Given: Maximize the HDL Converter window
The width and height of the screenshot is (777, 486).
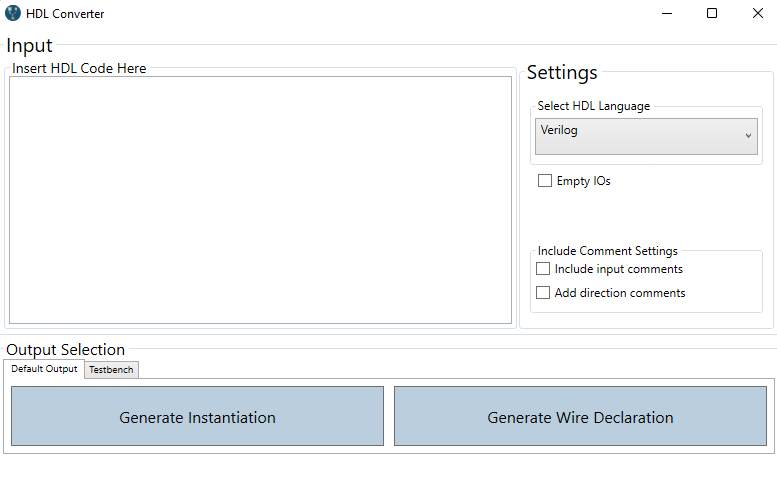Looking at the screenshot, I should pos(712,13).
